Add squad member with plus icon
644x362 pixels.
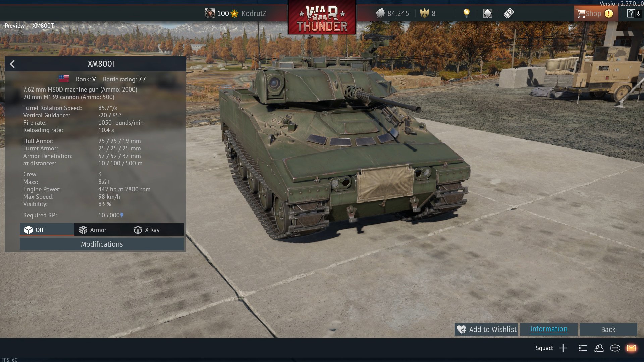563,348
